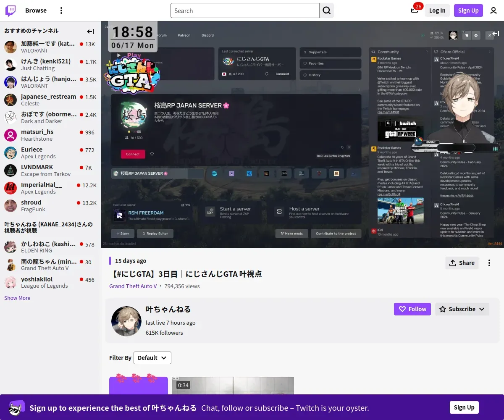Screen dimensions: 504x420
Task: Click the Share upload icon button
Action: (462, 263)
